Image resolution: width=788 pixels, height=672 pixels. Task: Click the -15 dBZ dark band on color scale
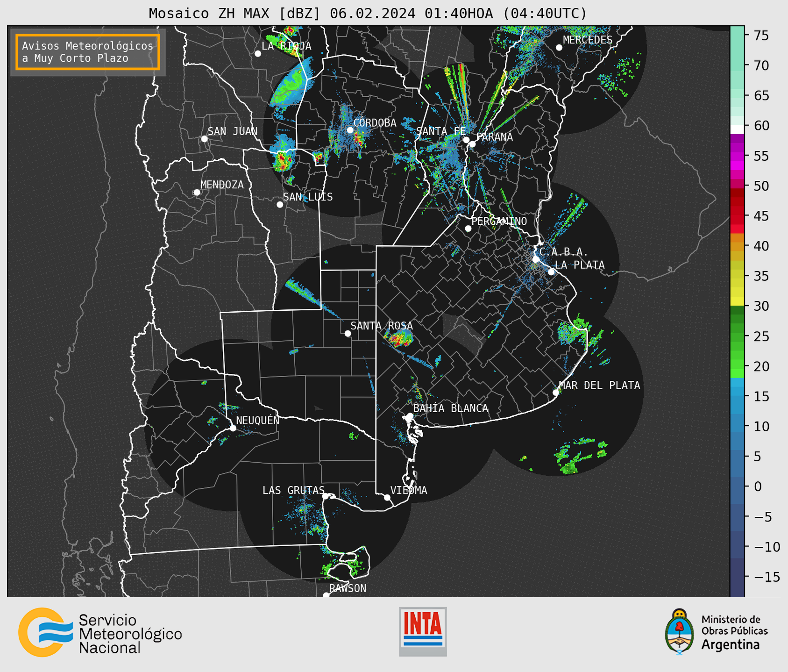coord(737,577)
